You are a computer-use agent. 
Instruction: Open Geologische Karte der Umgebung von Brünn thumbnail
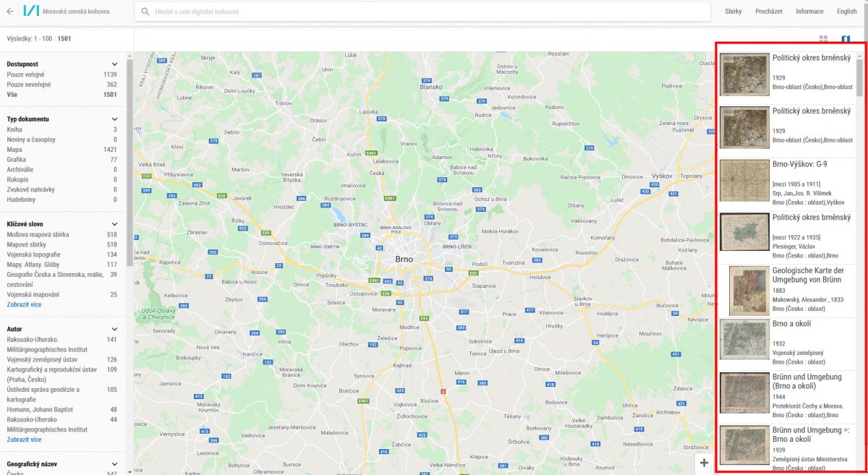748,291
